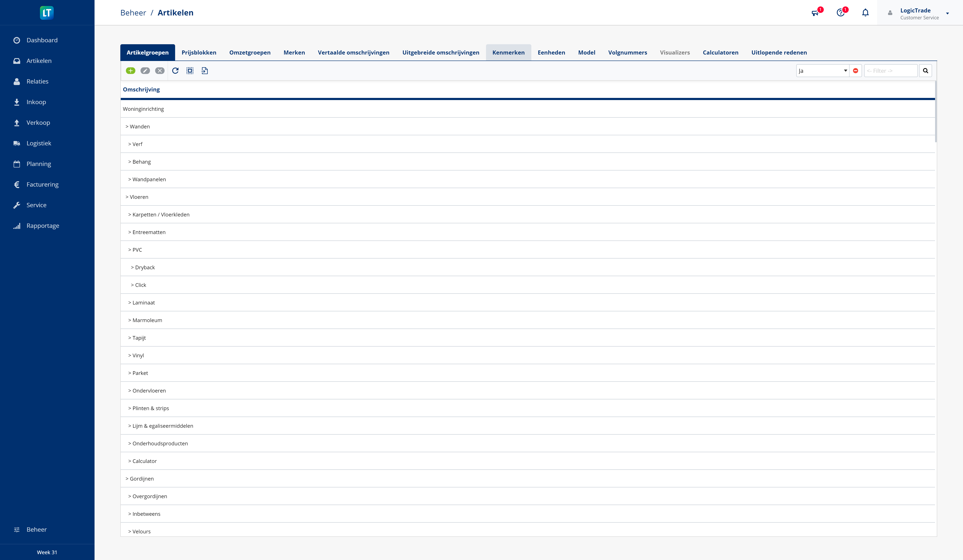This screenshot has height=560, width=963.
Task: Click the user avatar icon
Action: point(890,13)
